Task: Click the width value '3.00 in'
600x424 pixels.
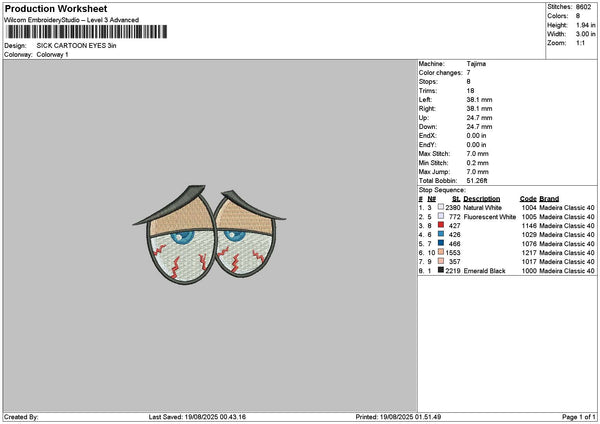Action: pos(585,34)
